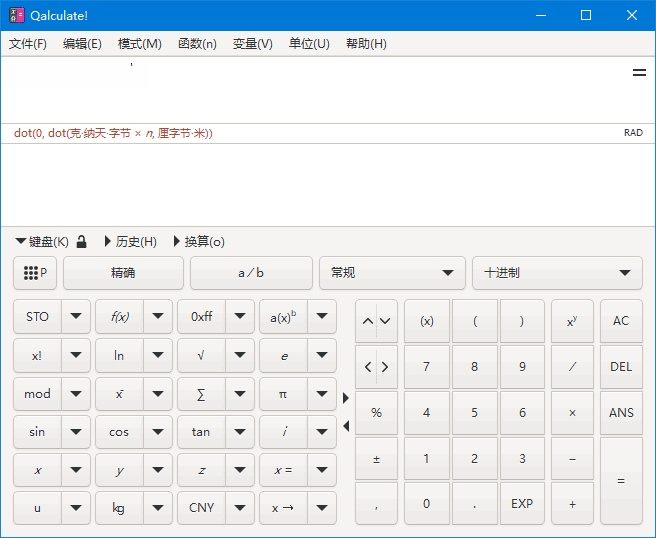656x538 pixels.
Task: Toggle the a/b fraction display button
Action: pyautogui.click(x=251, y=273)
